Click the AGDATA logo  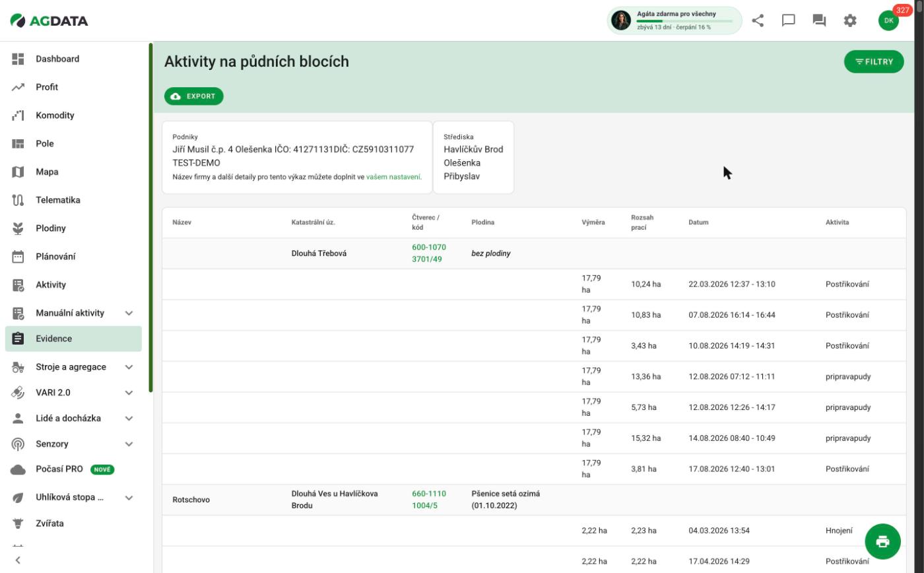49,20
